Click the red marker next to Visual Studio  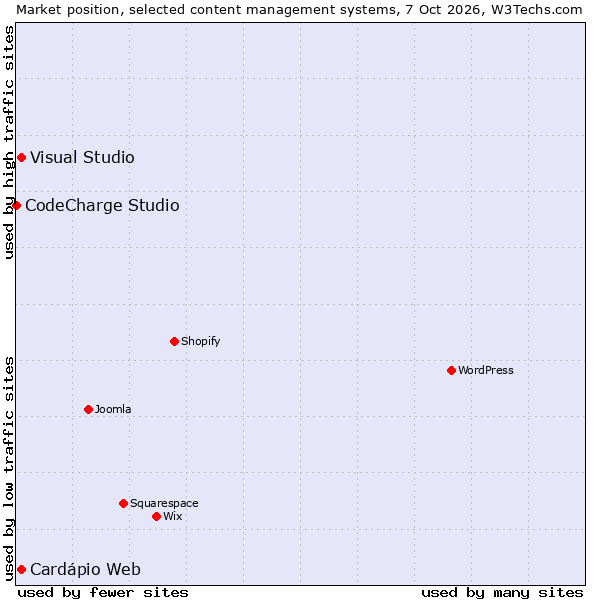point(22,158)
